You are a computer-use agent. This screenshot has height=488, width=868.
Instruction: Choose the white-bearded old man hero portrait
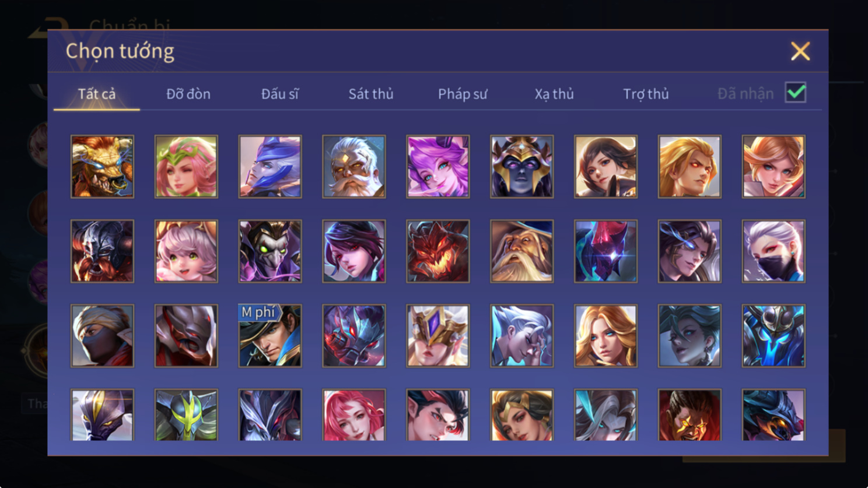coord(354,167)
